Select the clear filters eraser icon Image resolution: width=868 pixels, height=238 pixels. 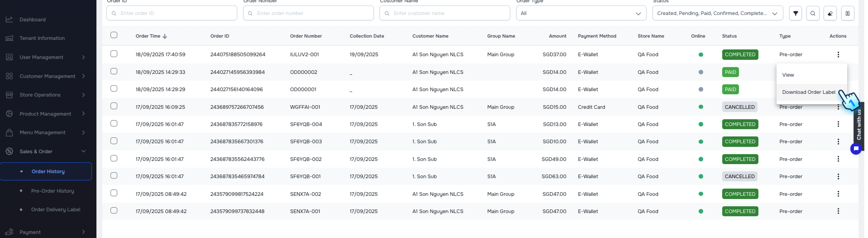tap(830, 13)
